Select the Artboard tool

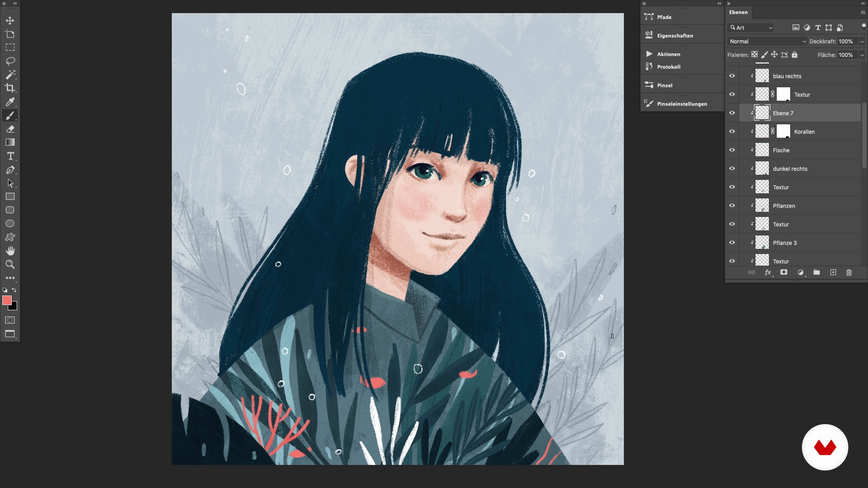(10, 34)
